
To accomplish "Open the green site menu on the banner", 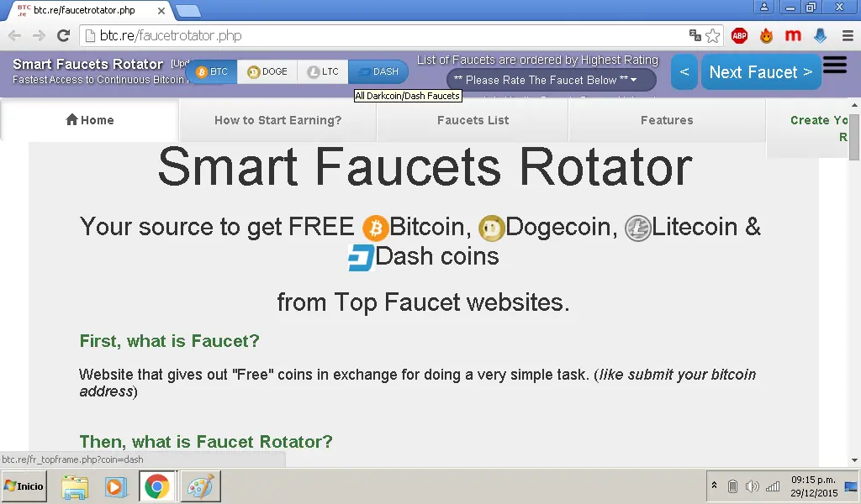I will click(x=834, y=66).
